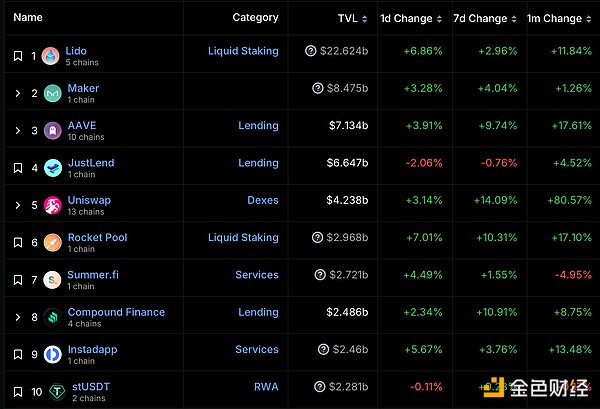
Task: Click the Compound Finance logo
Action: click(x=51, y=318)
